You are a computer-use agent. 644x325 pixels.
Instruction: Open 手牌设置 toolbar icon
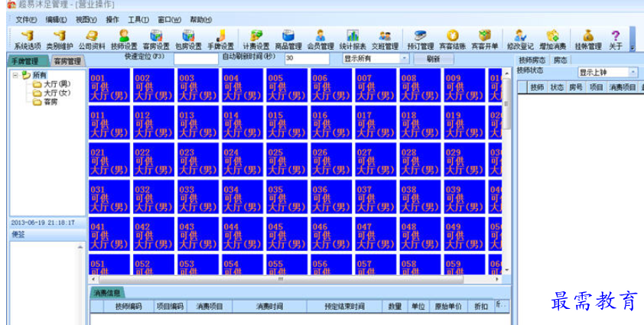pyautogui.click(x=220, y=41)
